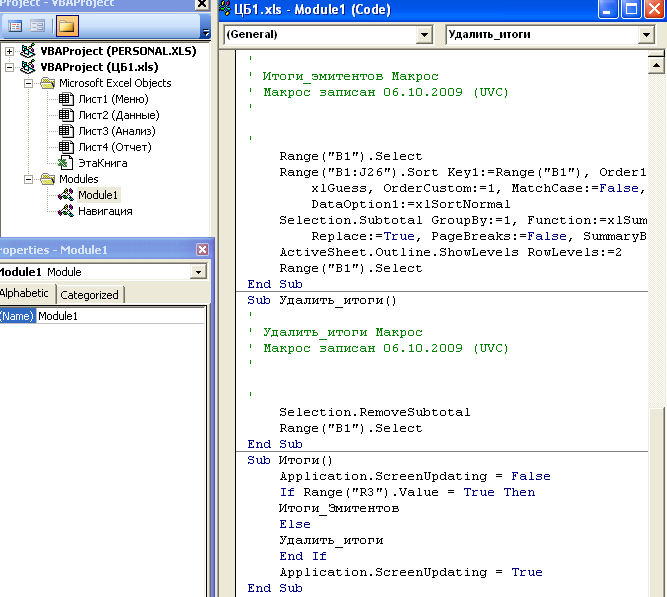Click the View Code icon in Project toolbar

pos(15,26)
